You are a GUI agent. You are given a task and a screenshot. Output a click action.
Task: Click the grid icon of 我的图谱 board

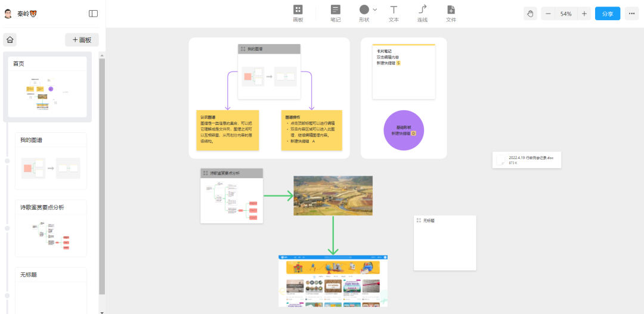[x=243, y=49]
